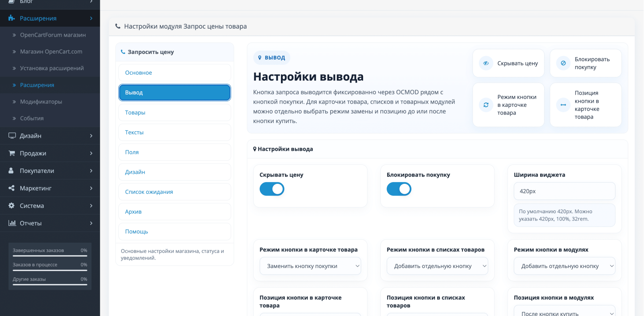644x316 pixels.
Task: Click the Скрывать цену shortcut card
Action: [508, 63]
